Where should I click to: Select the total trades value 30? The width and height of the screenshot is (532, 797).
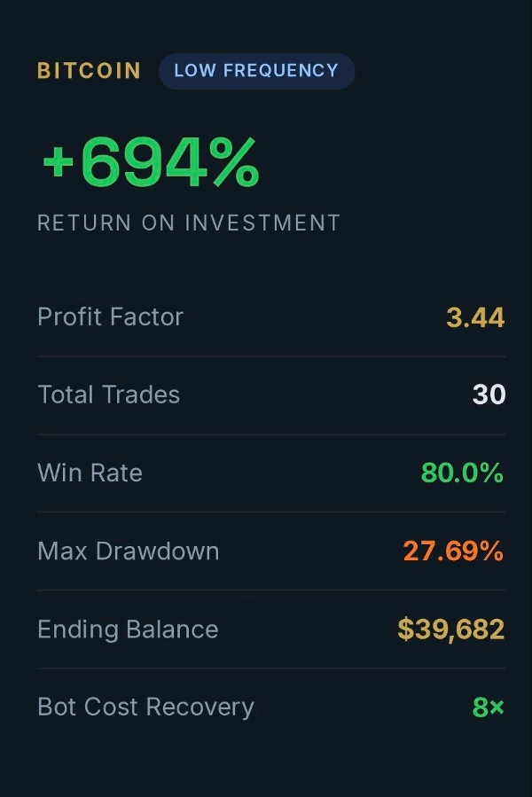489,395
